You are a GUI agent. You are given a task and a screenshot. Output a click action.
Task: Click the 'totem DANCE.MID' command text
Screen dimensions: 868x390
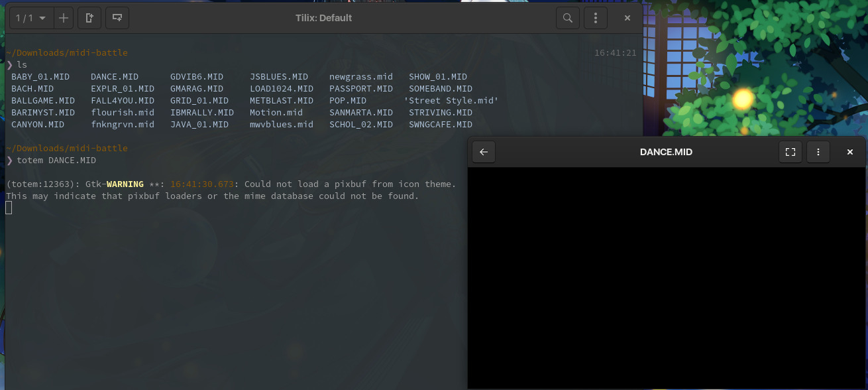point(56,161)
